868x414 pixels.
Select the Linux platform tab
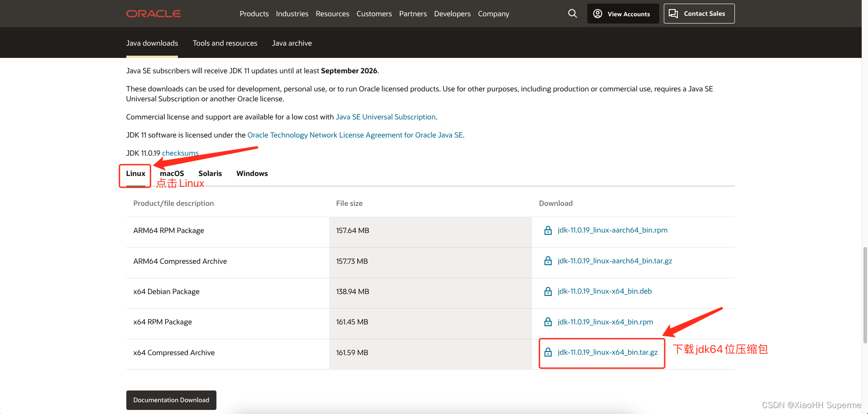click(135, 174)
